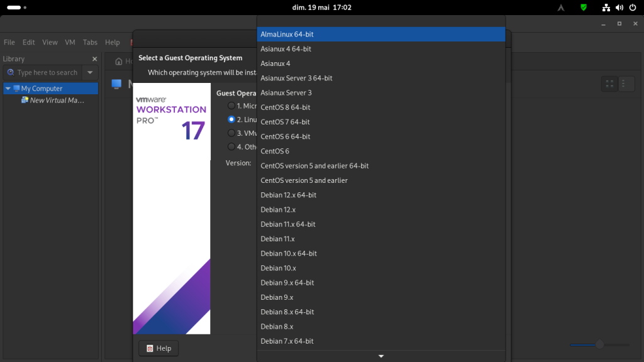Click the thumbnail grid view icon
This screenshot has height=362, width=644.
609,84
